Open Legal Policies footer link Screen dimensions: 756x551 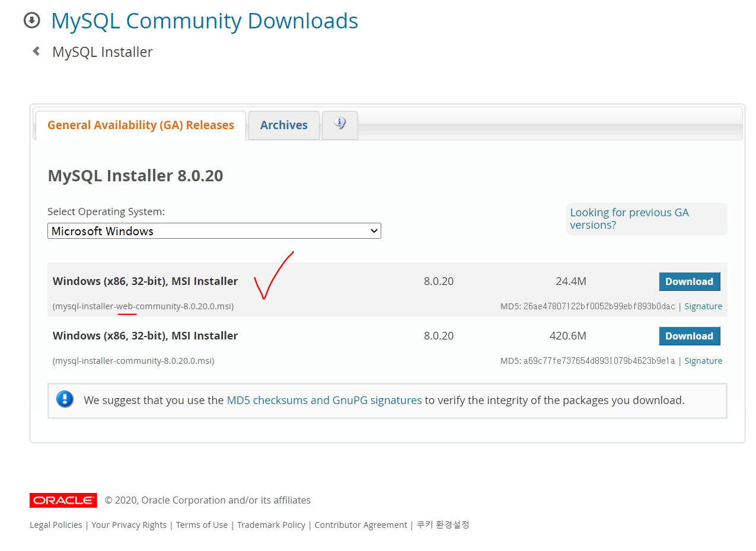coord(56,525)
